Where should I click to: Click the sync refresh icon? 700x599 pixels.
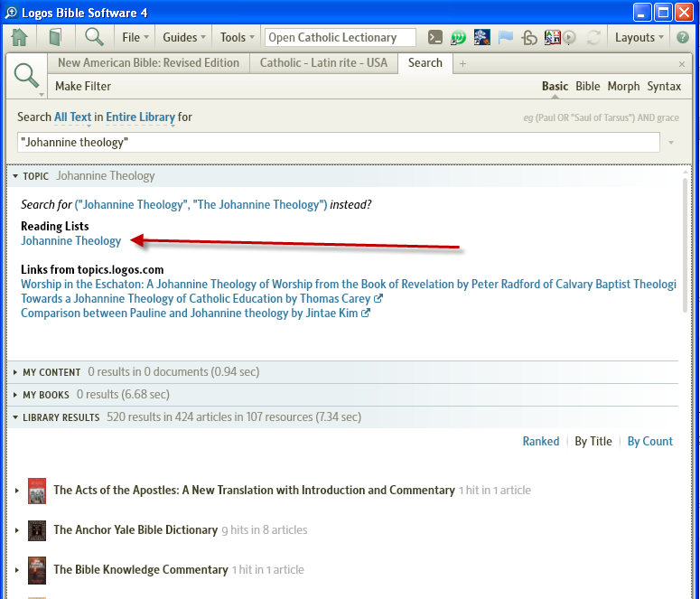pos(593,38)
